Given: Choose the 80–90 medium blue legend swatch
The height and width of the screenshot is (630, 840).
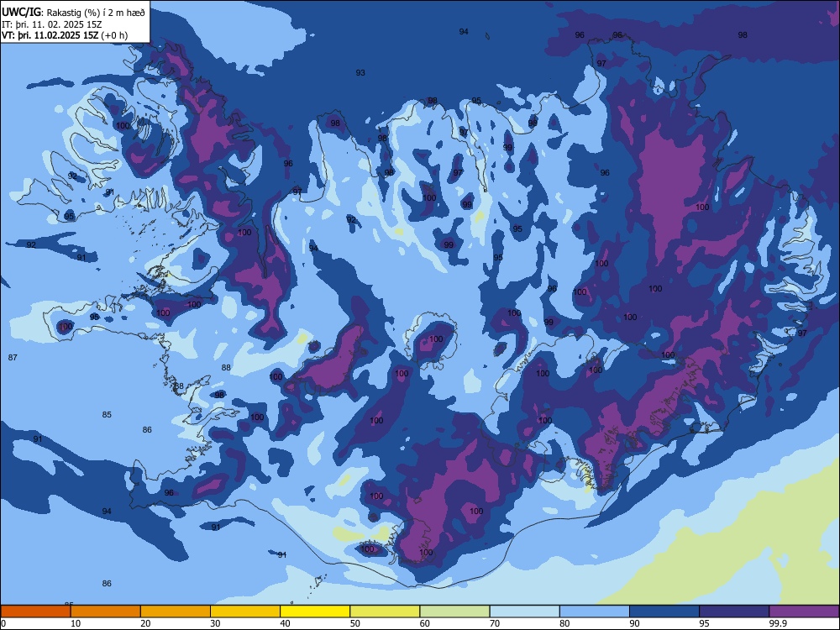Looking at the screenshot, I should (595, 612).
